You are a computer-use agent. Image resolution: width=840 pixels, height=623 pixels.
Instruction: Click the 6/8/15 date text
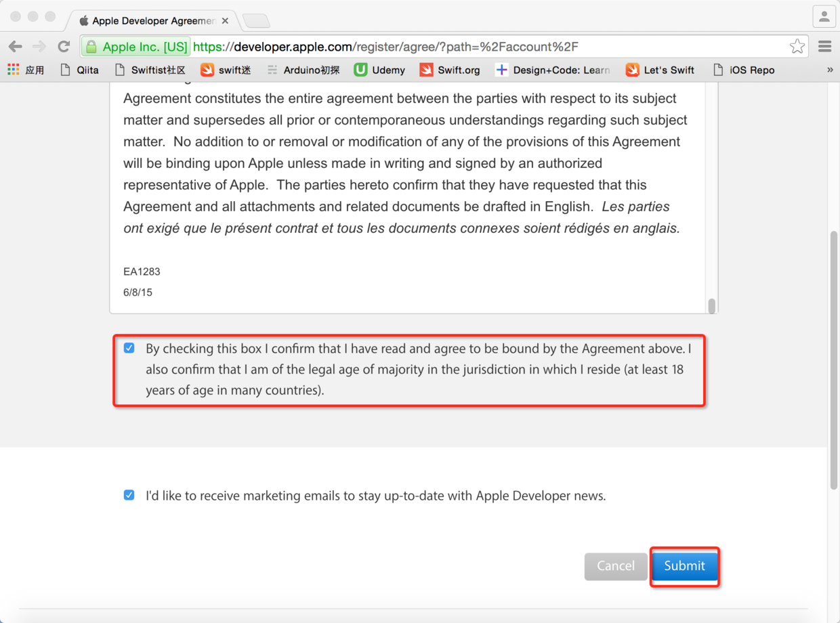138,293
